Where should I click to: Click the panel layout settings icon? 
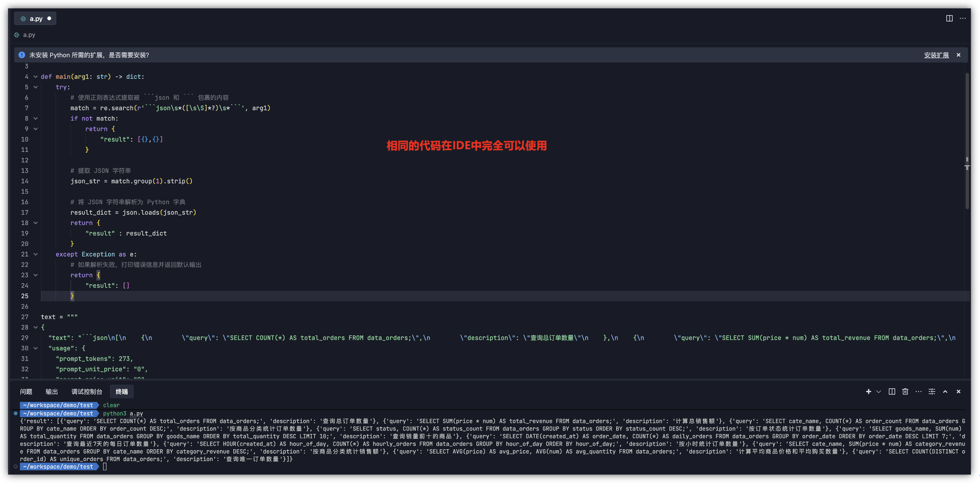click(932, 391)
